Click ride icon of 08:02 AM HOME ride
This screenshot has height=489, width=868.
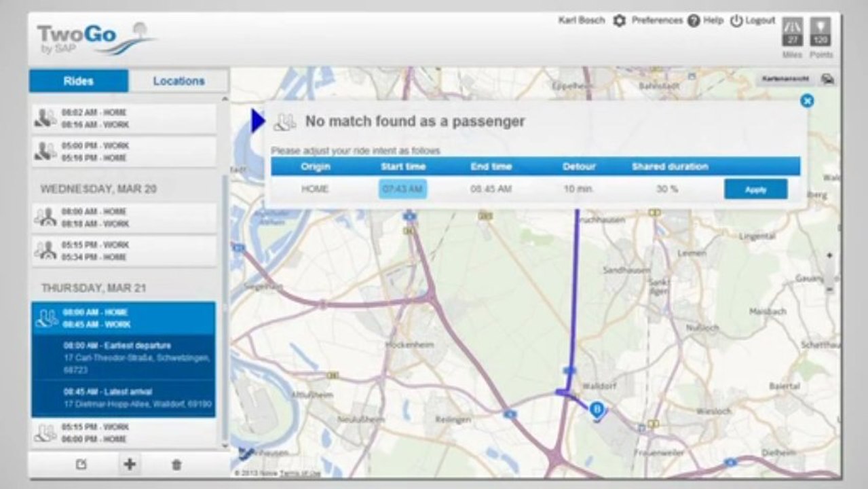tap(46, 118)
